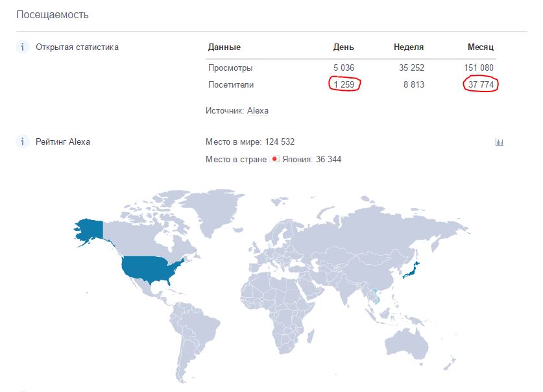Open the Alexa source link
This screenshot has width=543, height=392.
tap(258, 110)
